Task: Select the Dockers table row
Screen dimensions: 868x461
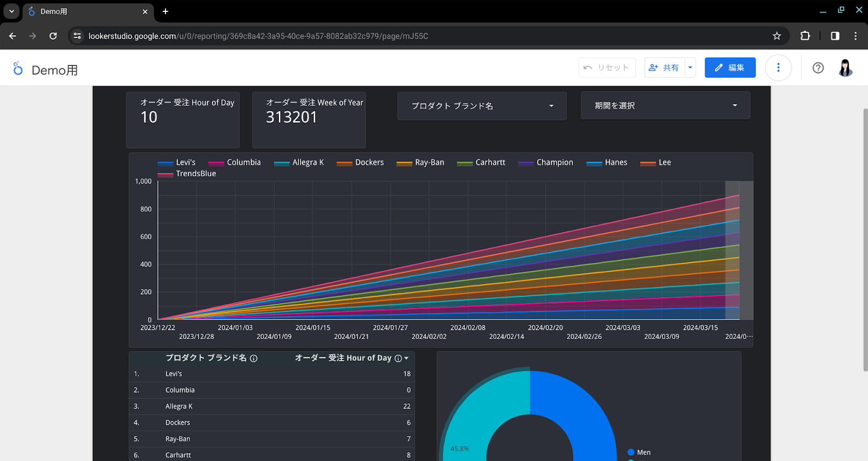Action: pos(271,422)
